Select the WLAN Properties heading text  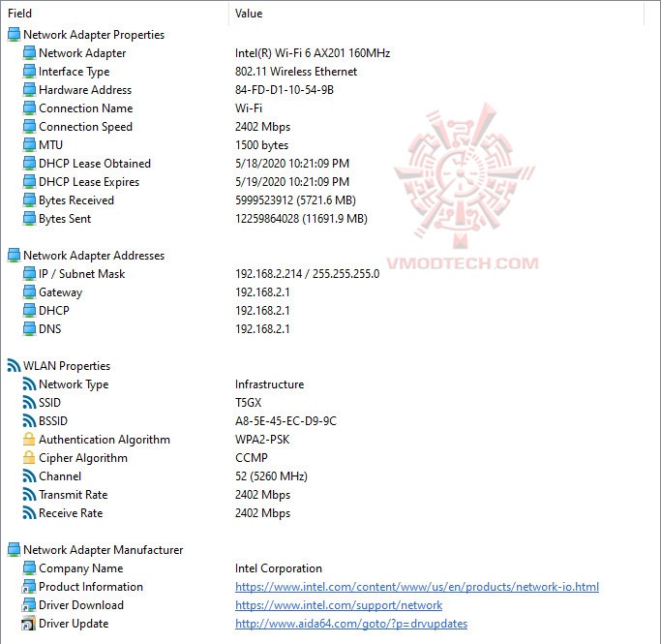(67, 366)
